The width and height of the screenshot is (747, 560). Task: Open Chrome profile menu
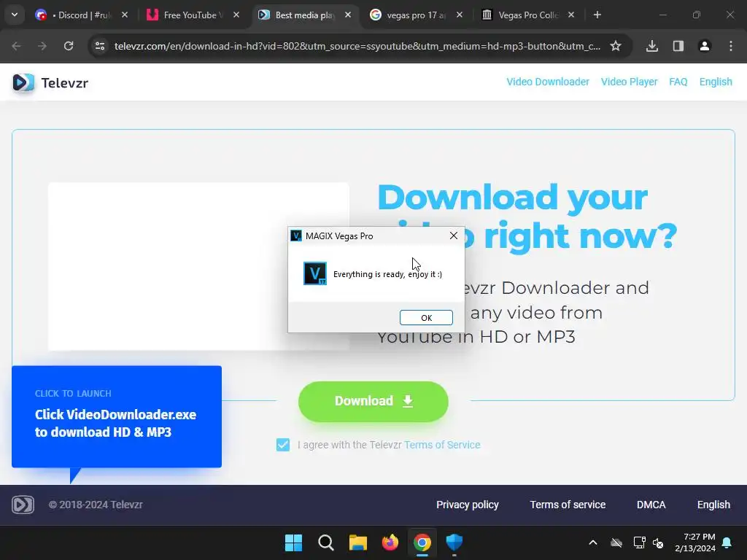pyautogui.click(x=705, y=46)
